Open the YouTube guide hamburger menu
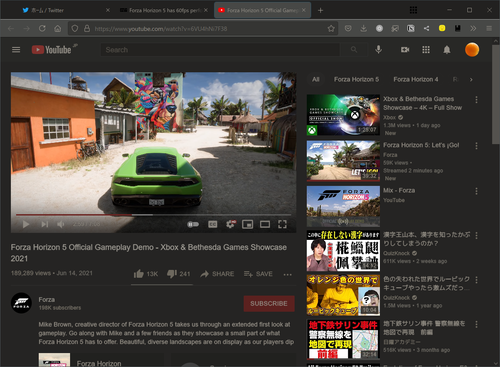Image resolution: width=500 pixels, height=367 pixels. [16, 50]
